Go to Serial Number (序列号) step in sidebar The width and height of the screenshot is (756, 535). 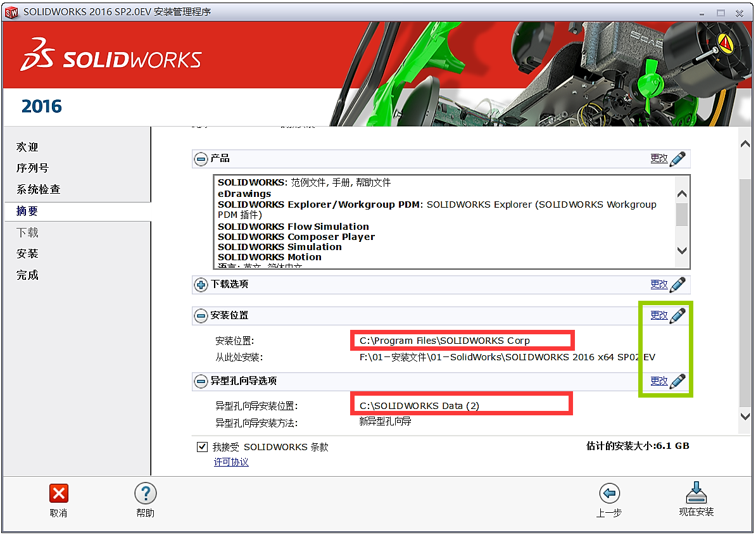(32, 168)
